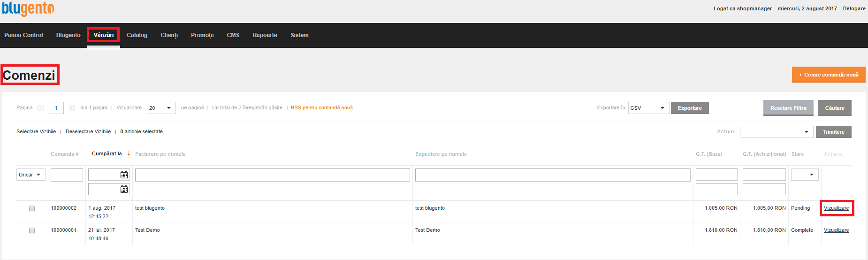This screenshot has width=868, height=260.
Task: Open calendar picker for start purchase date
Action: click(124, 175)
